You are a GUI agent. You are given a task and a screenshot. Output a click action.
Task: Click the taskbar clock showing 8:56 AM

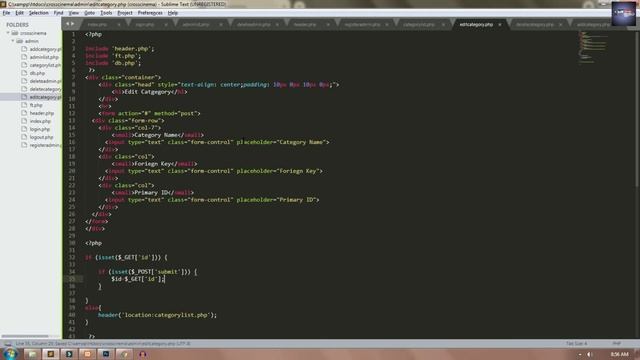coord(619,354)
